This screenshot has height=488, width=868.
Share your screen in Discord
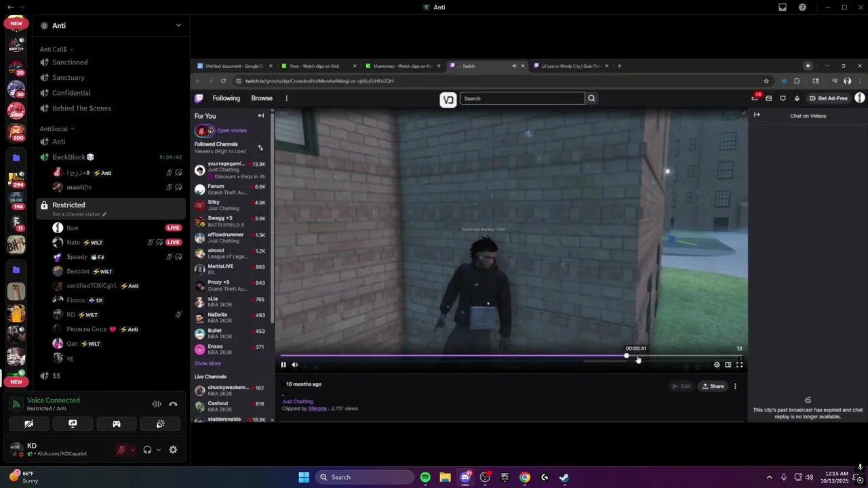(73, 424)
